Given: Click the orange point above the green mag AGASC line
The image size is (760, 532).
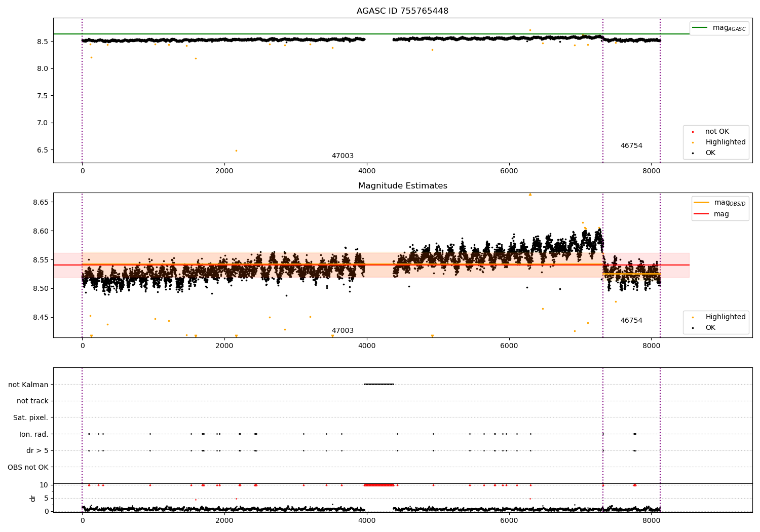Looking at the screenshot, I should (530, 30).
